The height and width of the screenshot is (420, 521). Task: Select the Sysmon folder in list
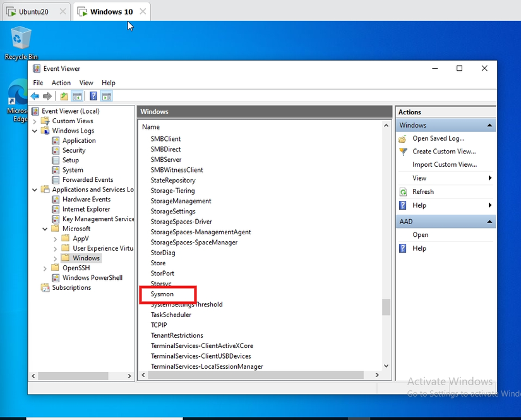(x=162, y=294)
